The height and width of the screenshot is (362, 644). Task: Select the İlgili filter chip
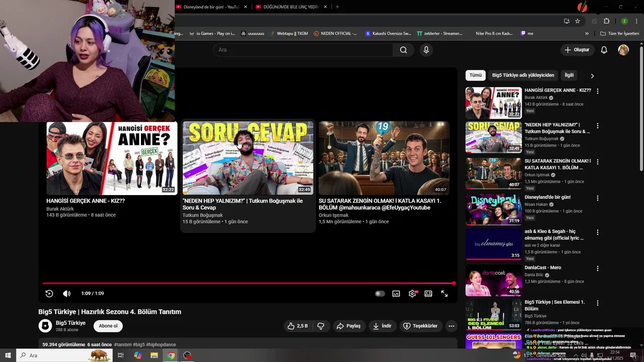[x=569, y=75]
